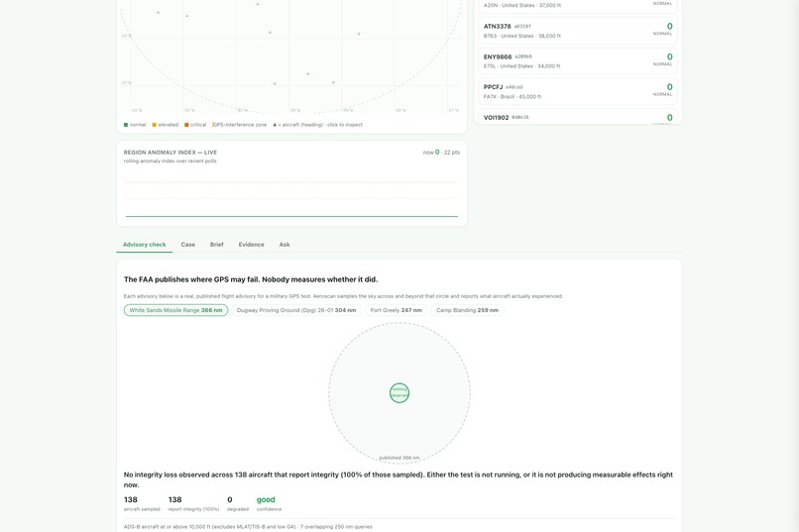Click 'GPS-interference zone' legend label
Image resolution: width=799 pixels, height=532 pixels.
[240, 125]
